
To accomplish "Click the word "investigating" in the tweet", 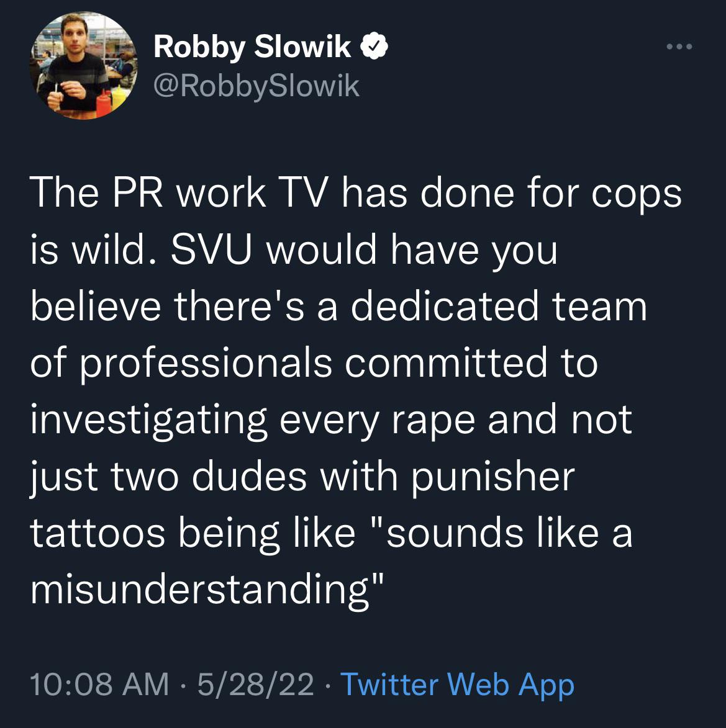I will pos(148,420).
